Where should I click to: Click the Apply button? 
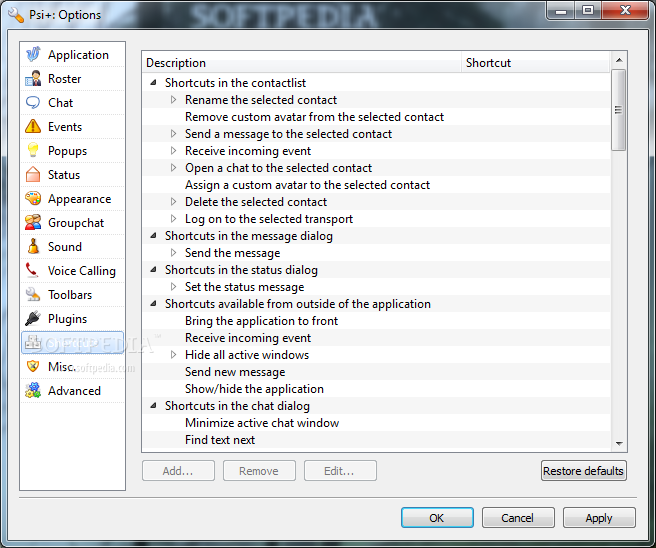click(x=599, y=518)
